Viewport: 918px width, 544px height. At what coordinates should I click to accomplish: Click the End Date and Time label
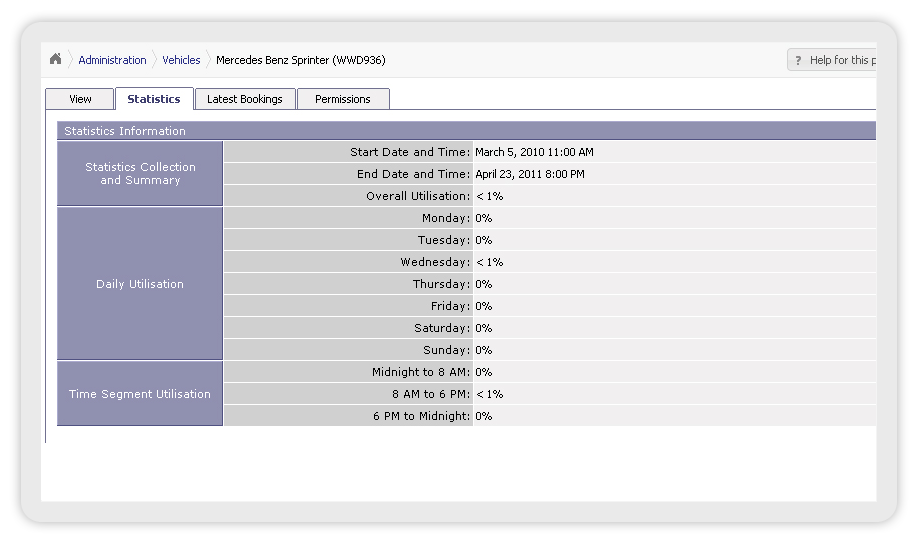(413, 174)
